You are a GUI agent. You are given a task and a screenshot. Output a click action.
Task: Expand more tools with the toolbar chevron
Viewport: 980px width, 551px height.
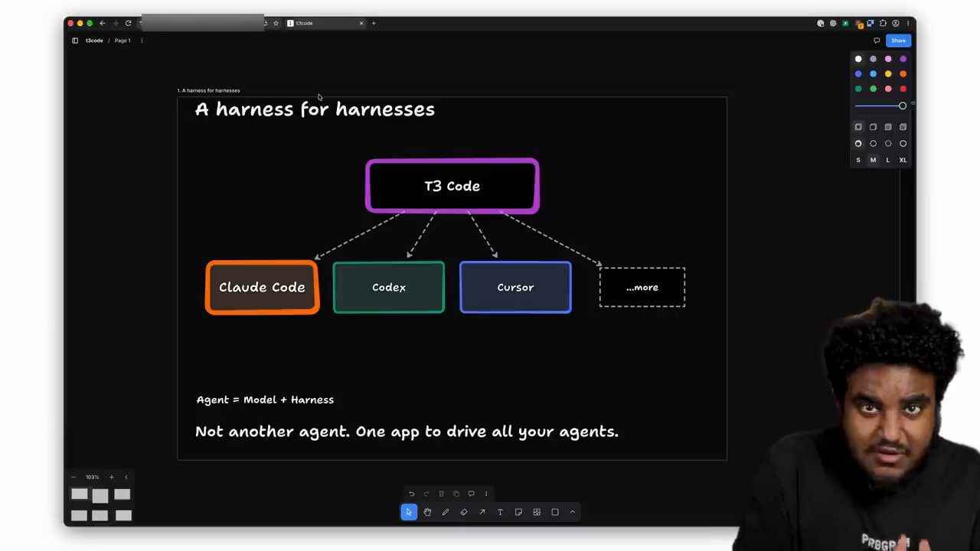tap(573, 512)
